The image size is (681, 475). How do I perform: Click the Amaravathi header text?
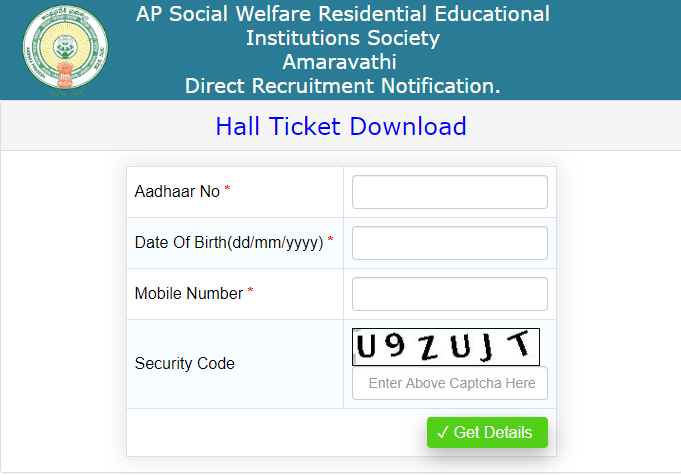[343, 62]
